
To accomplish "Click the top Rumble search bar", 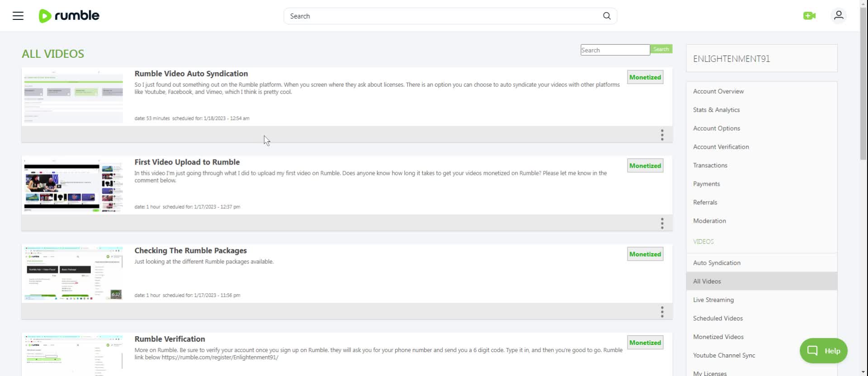I will pos(443,16).
